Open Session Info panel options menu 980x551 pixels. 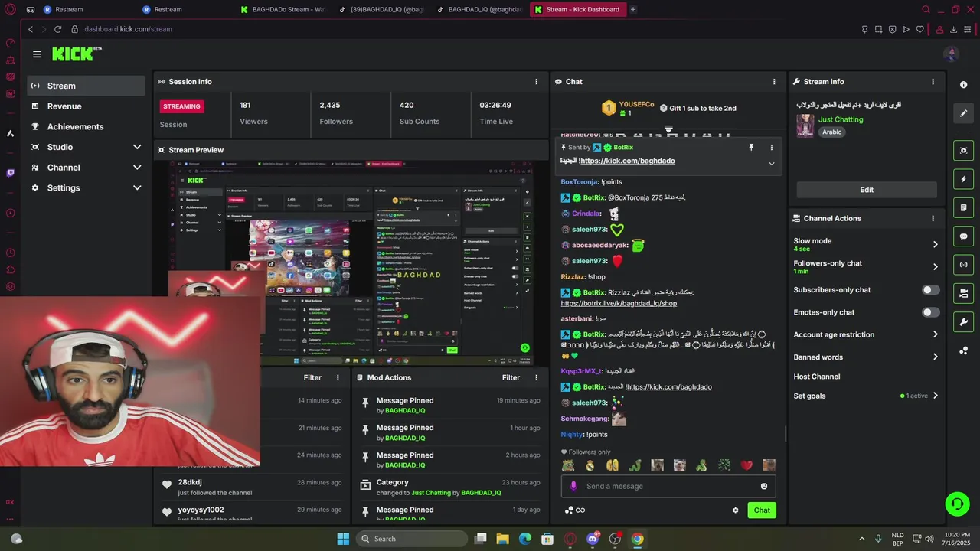(x=536, y=82)
